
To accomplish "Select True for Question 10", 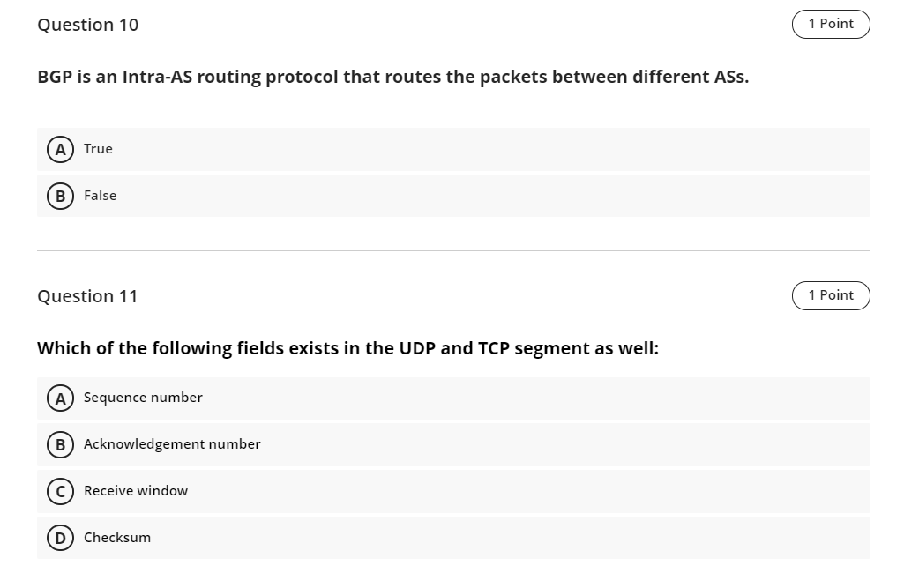I will point(97,149).
